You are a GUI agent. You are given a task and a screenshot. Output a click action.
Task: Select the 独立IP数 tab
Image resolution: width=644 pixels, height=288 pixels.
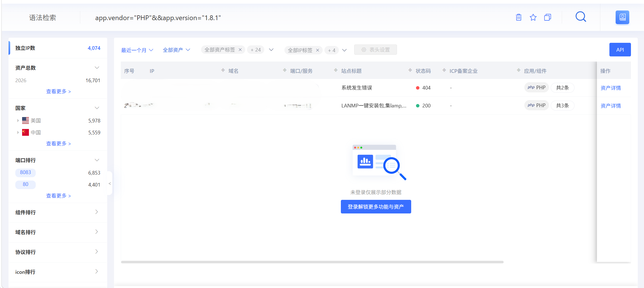[58, 48]
